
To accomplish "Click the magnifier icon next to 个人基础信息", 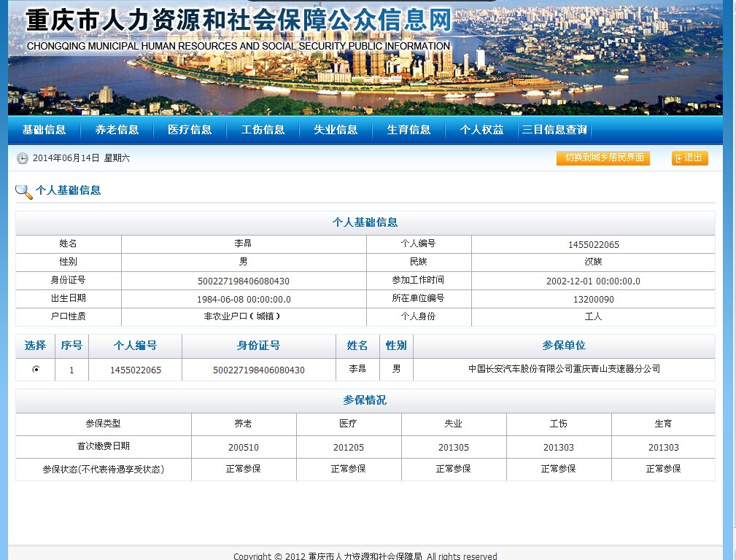I will (24, 191).
